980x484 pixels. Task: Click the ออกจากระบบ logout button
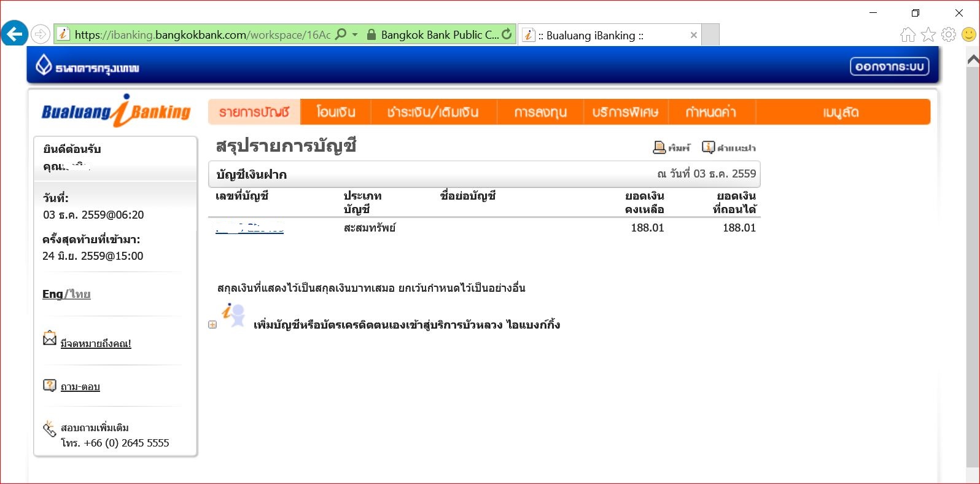coord(889,66)
